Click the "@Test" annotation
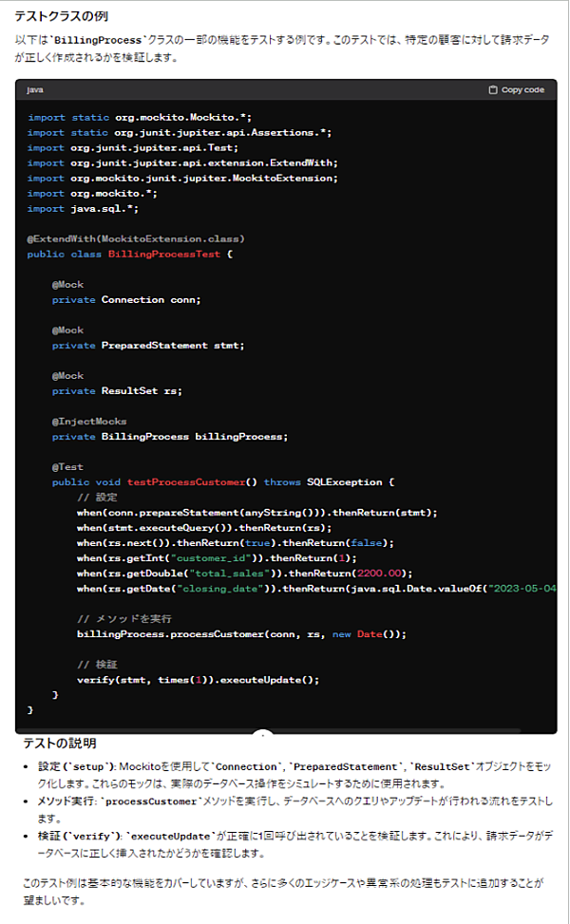Screen dimensions: 570x924 coord(67,467)
